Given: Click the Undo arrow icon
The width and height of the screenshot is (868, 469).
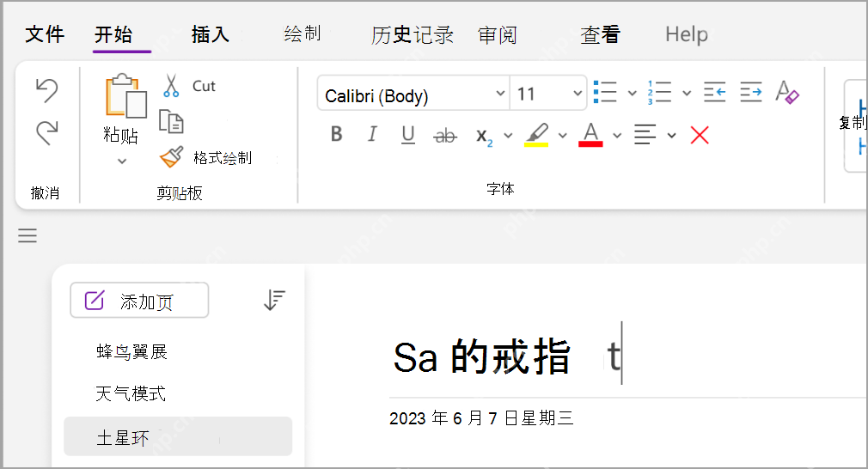Looking at the screenshot, I should [46, 90].
